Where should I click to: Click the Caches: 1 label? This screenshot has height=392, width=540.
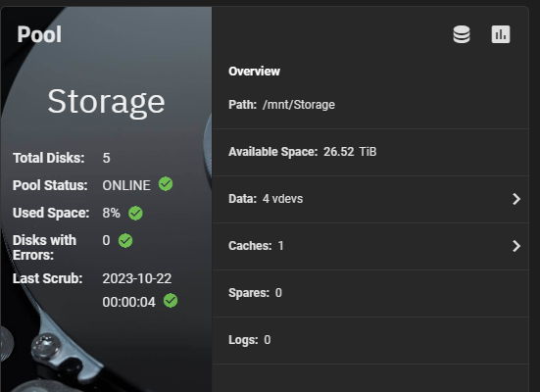256,246
